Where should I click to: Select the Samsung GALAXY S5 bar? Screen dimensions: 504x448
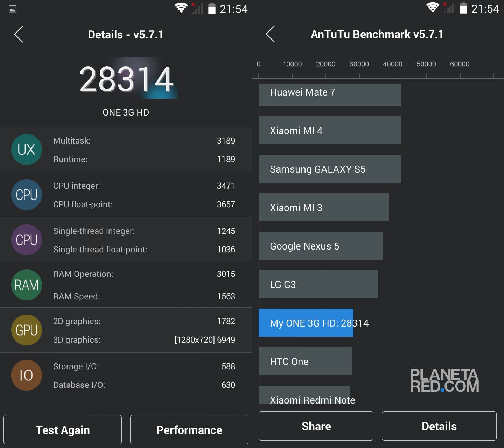point(329,169)
